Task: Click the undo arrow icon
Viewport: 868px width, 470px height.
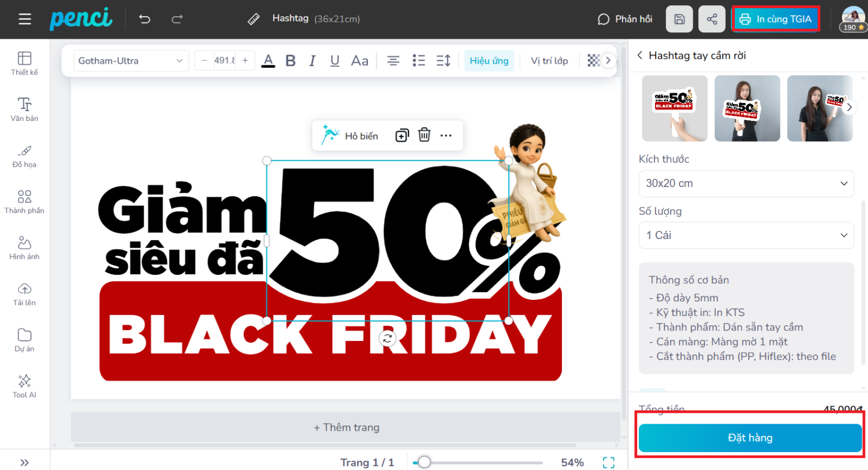Action: pyautogui.click(x=145, y=19)
